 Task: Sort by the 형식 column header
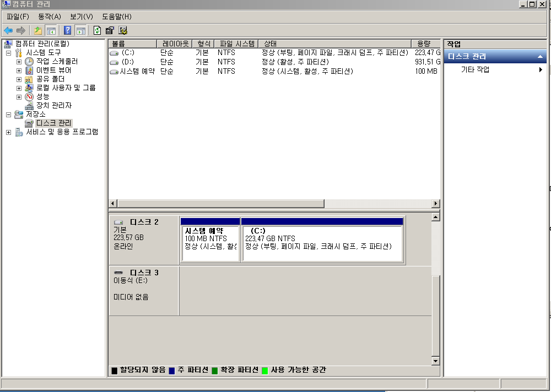203,43
